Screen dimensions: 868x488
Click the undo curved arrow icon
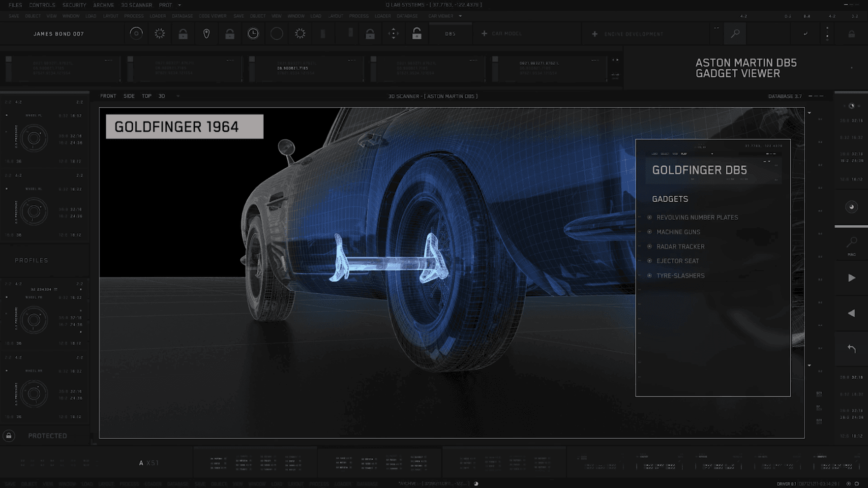(x=852, y=349)
